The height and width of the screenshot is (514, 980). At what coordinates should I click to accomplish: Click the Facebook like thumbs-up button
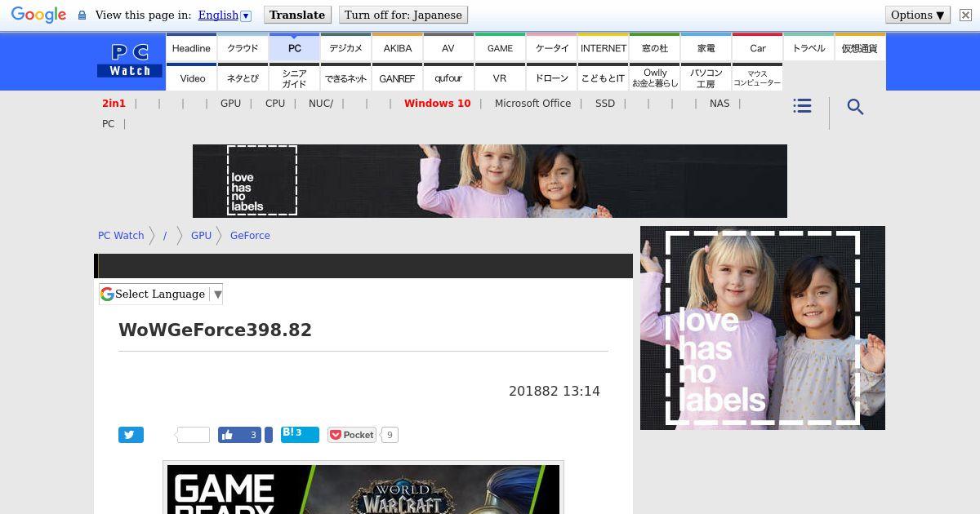click(x=239, y=435)
